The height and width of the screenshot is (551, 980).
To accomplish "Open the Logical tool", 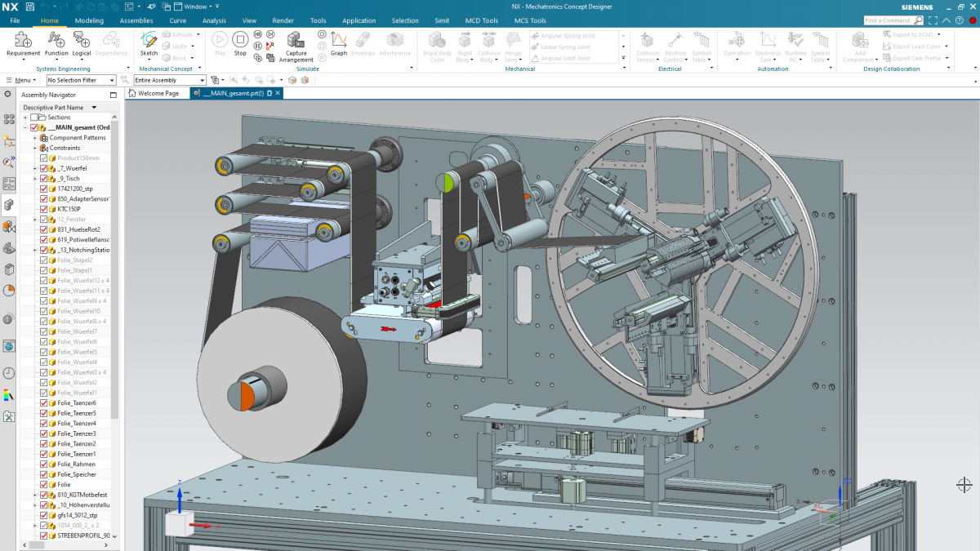I will 82,45.
